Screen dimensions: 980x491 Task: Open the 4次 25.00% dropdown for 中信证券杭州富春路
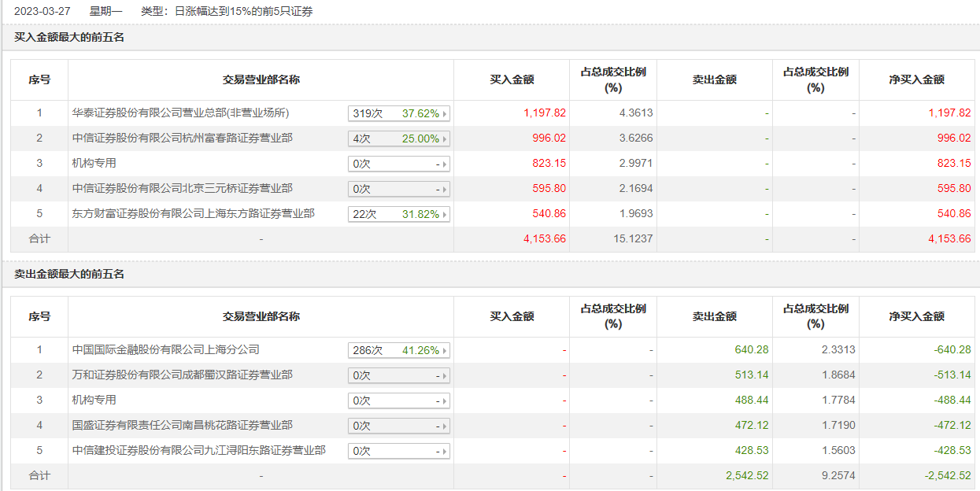click(x=444, y=139)
